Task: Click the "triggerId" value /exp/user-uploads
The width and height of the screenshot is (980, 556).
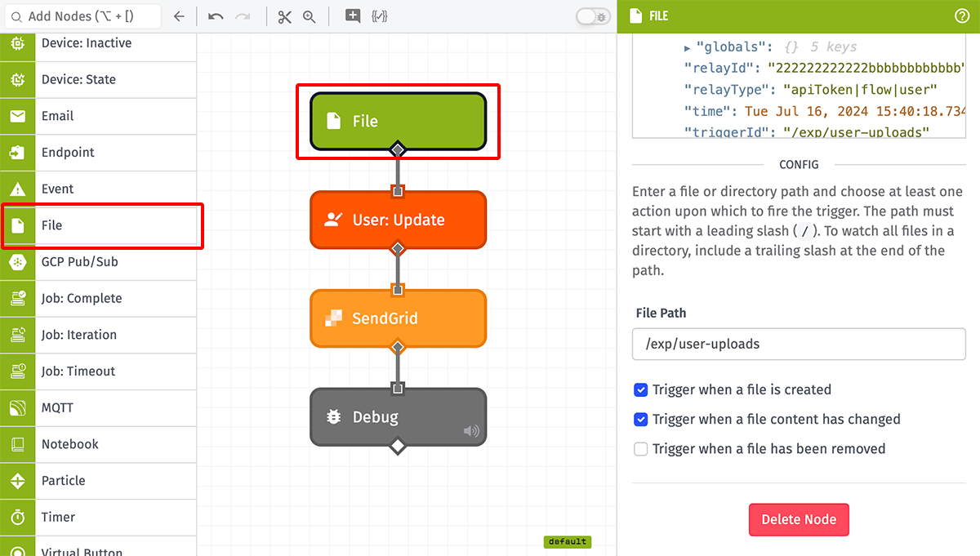Action: [x=856, y=131]
